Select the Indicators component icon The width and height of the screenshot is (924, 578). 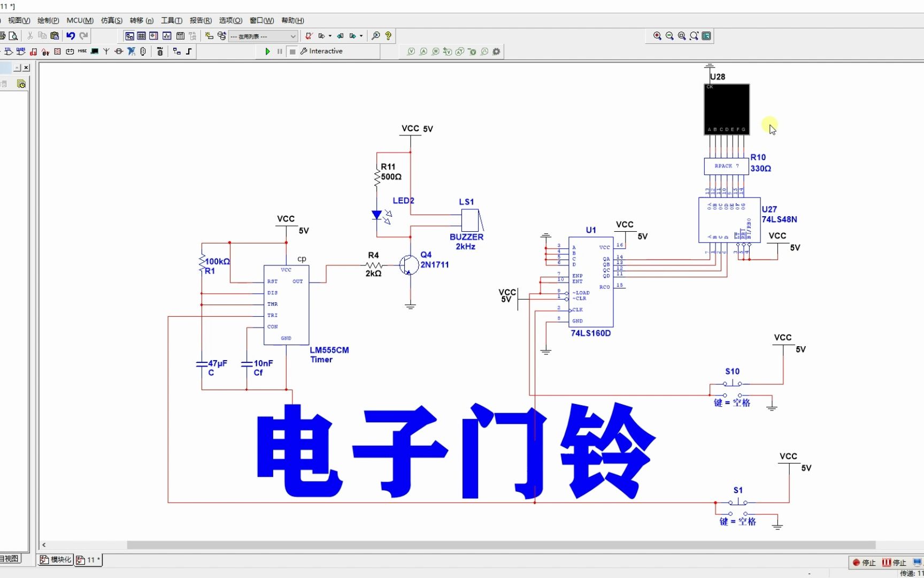point(58,51)
